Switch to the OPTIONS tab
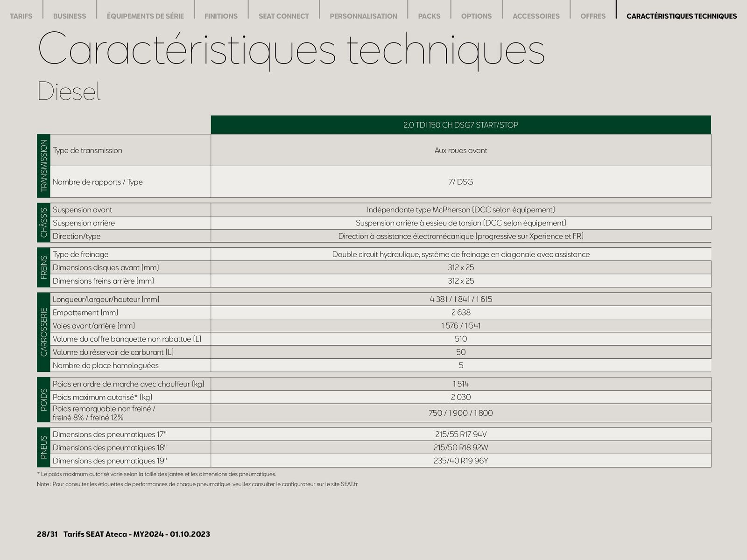 pos(476,16)
